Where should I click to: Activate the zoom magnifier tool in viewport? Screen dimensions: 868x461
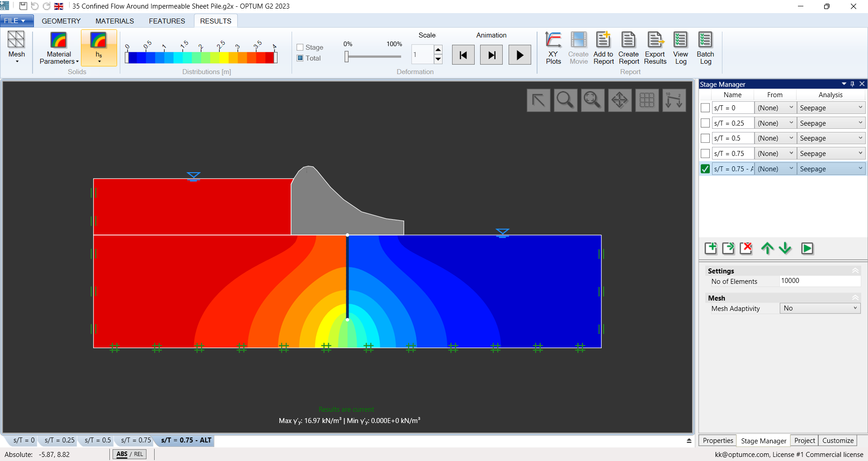click(x=565, y=100)
